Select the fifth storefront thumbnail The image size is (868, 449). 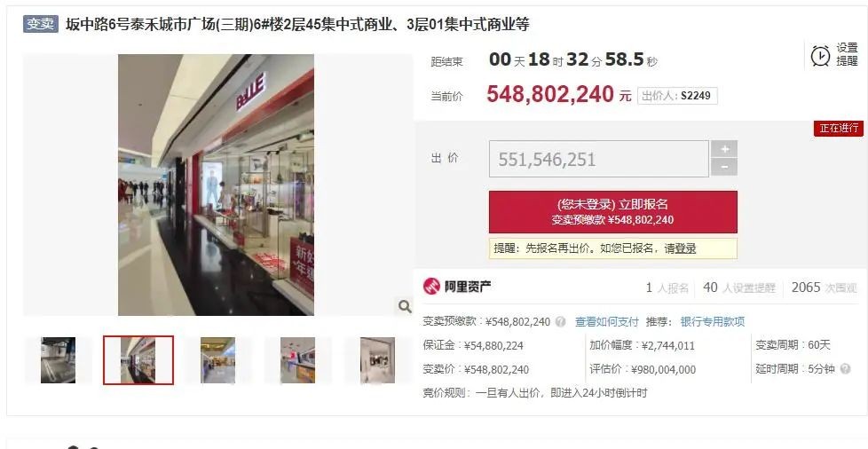tap(377, 360)
